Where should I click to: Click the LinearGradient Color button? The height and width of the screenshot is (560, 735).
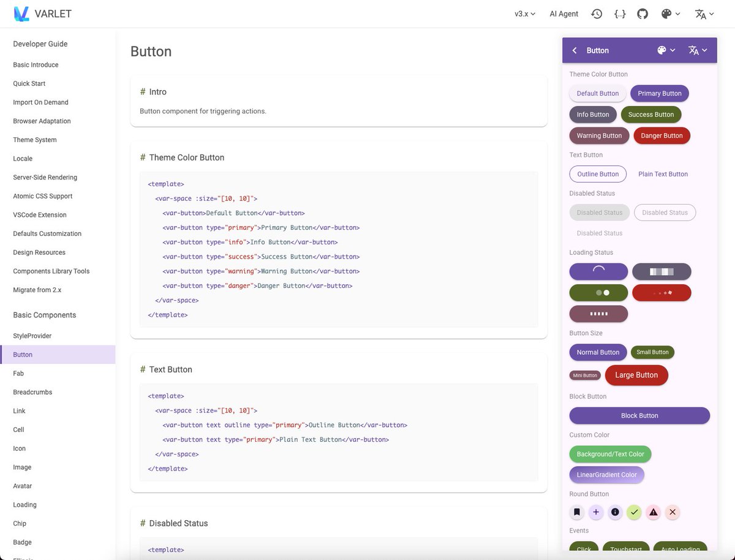click(607, 475)
